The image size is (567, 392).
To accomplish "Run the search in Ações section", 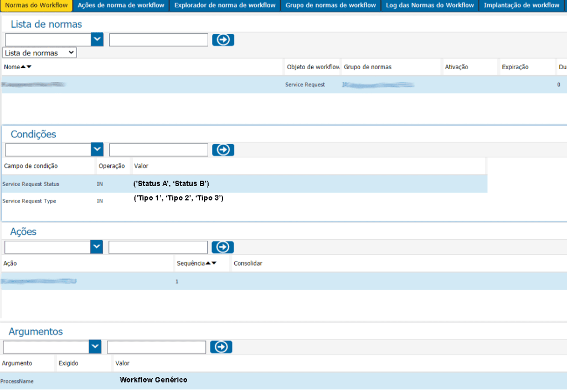I will [223, 247].
